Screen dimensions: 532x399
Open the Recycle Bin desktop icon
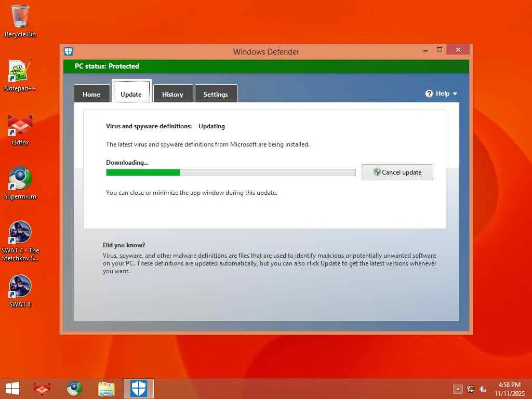20,21
